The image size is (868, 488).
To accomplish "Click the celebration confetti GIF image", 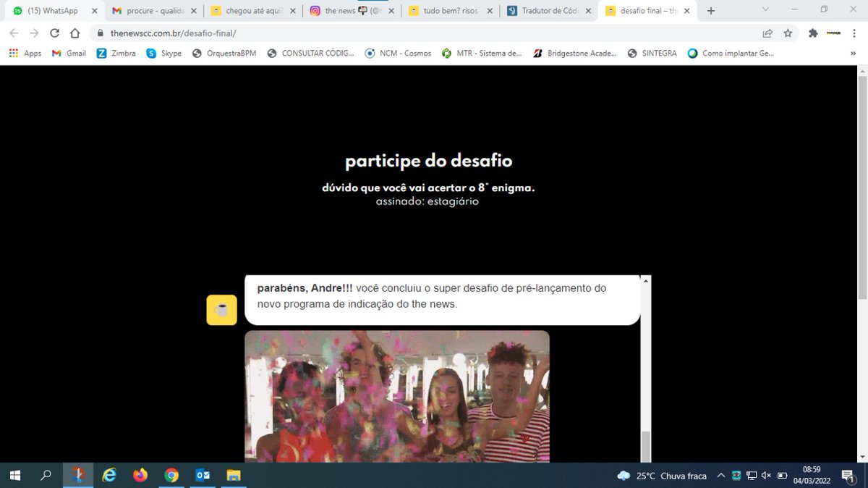I will coord(397,396).
